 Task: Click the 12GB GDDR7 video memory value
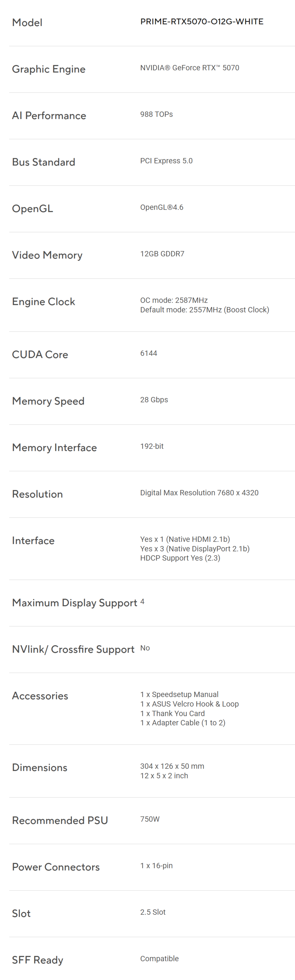(162, 254)
